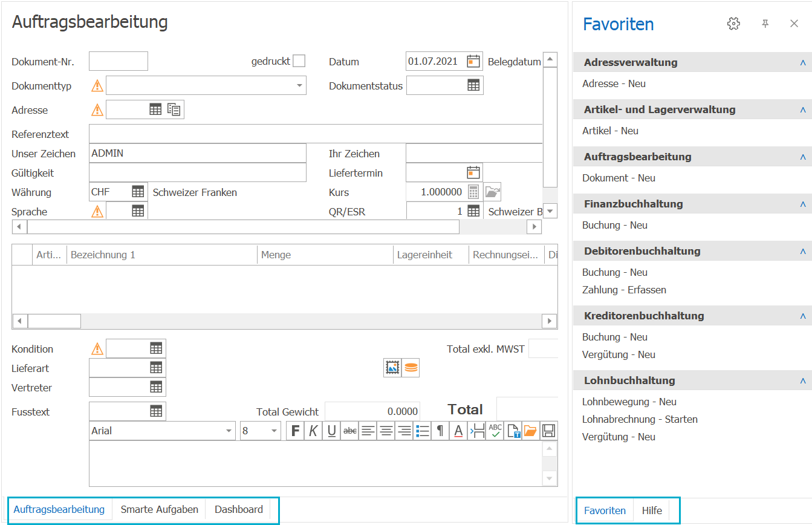Select the Favoriten tab at the bottom
This screenshot has height=525, width=812.
coord(605,510)
